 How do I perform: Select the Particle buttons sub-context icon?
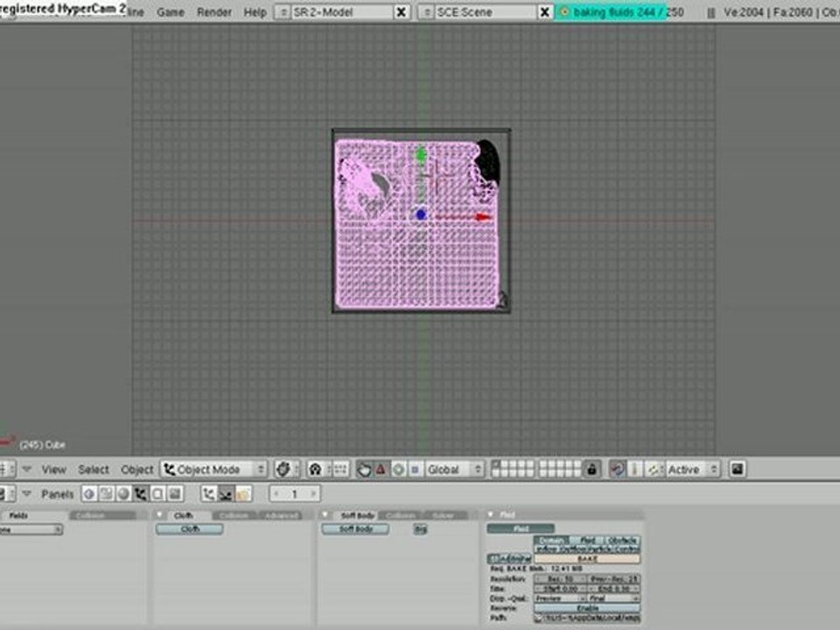pos(243,493)
